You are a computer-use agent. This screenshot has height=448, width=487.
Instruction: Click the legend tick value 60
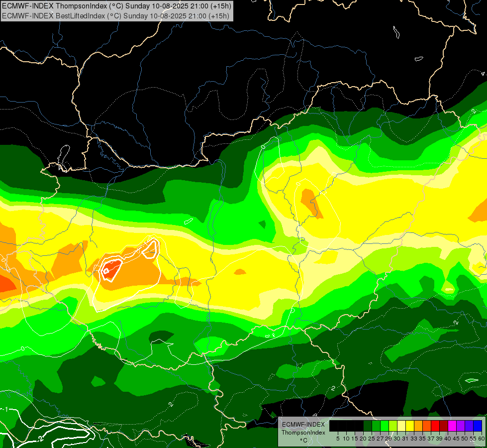pos(482,439)
